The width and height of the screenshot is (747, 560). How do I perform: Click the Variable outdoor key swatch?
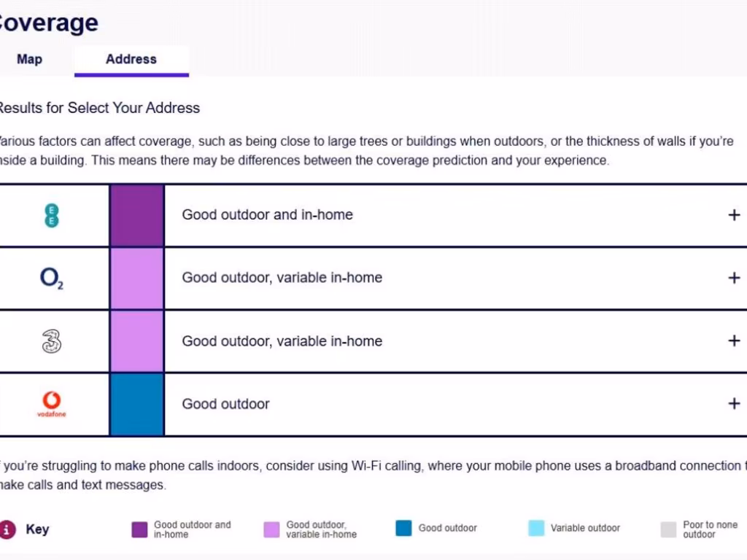(x=536, y=529)
